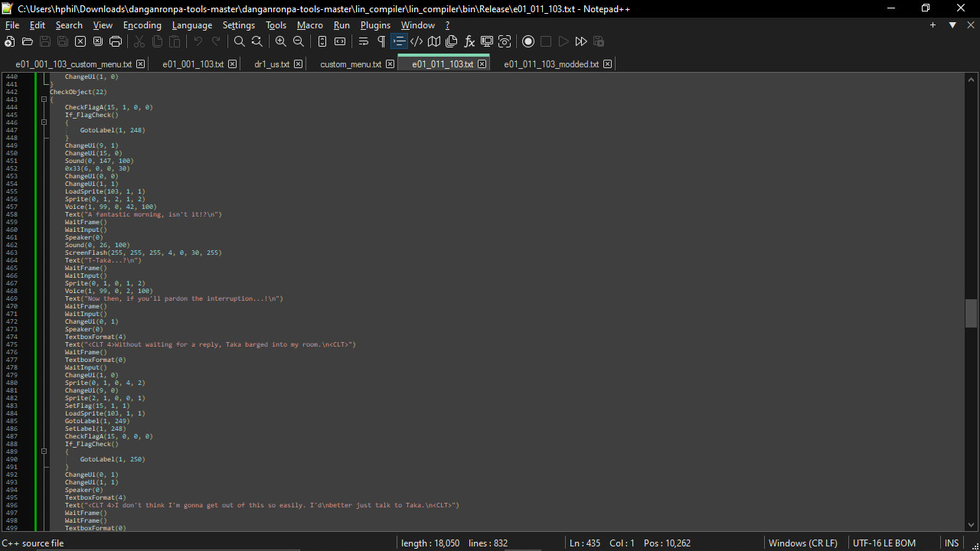Toggle word wrap
Screen dimensions: 980x551
point(364,41)
